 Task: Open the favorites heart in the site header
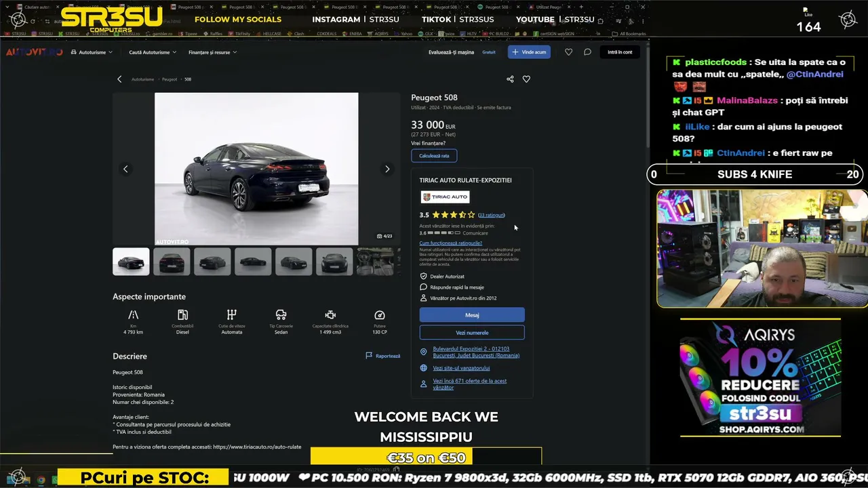[x=568, y=52]
